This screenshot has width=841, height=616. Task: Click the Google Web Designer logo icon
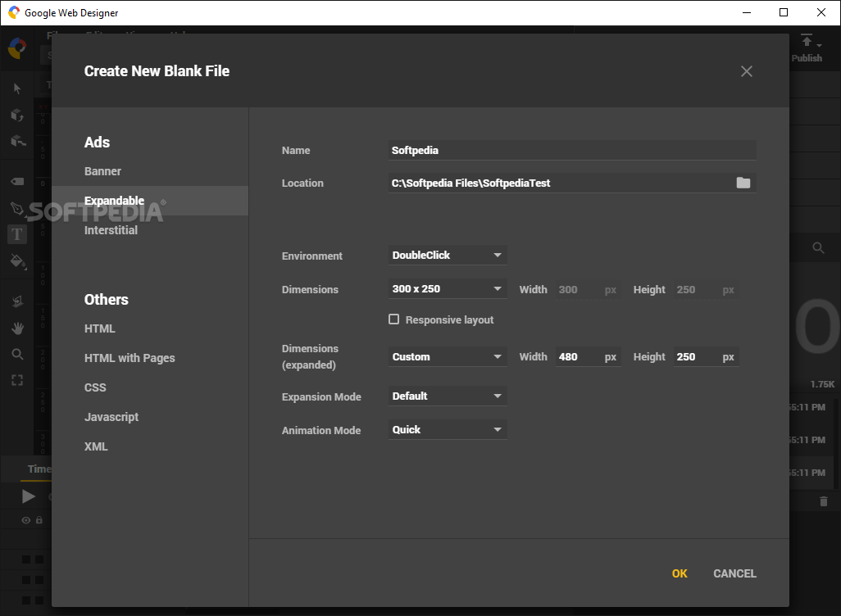point(17,48)
